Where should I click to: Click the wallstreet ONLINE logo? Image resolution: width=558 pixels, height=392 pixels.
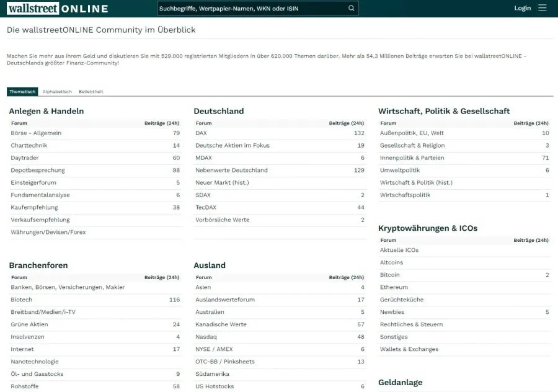58,9
